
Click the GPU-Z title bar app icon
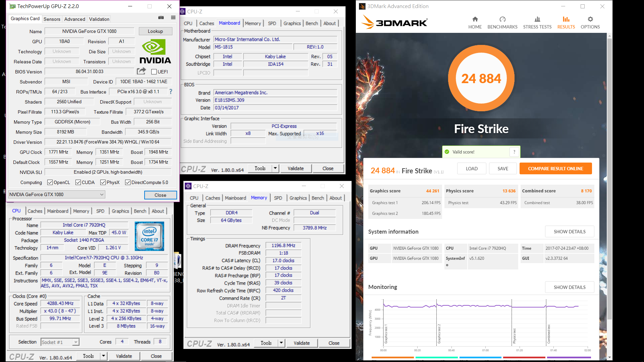[x=12, y=6]
